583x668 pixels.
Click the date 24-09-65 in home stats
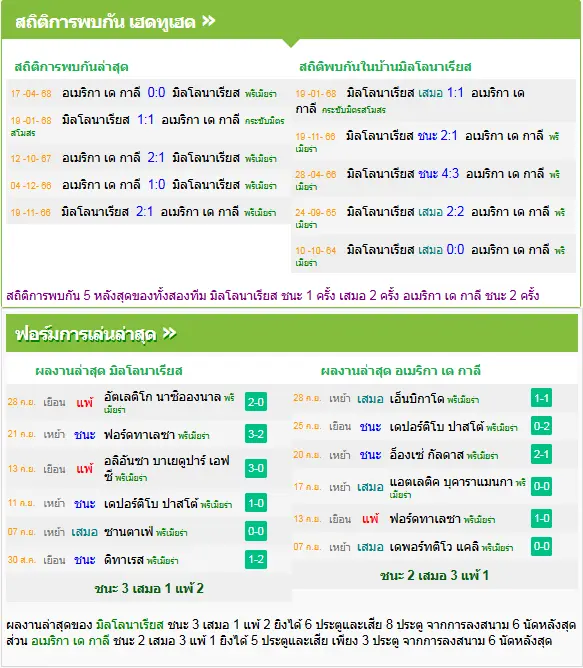click(316, 212)
